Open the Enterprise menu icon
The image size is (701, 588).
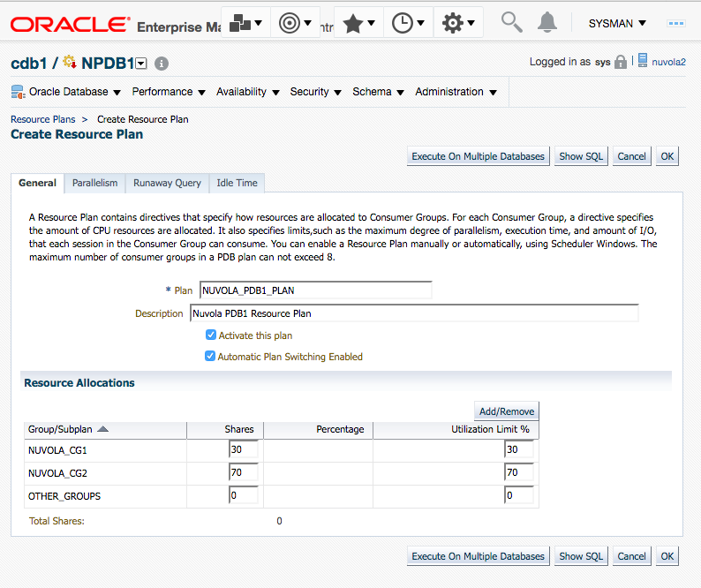click(245, 23)
